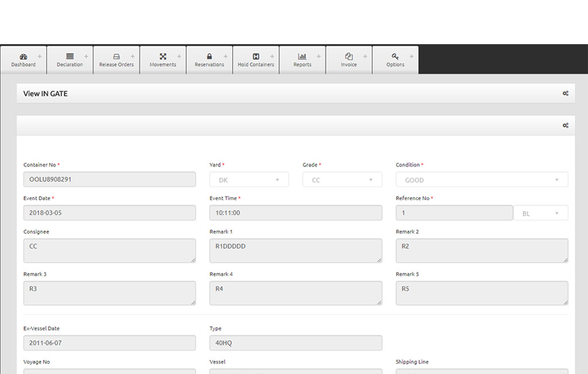Click the Vessel label

tap(217, 362)
